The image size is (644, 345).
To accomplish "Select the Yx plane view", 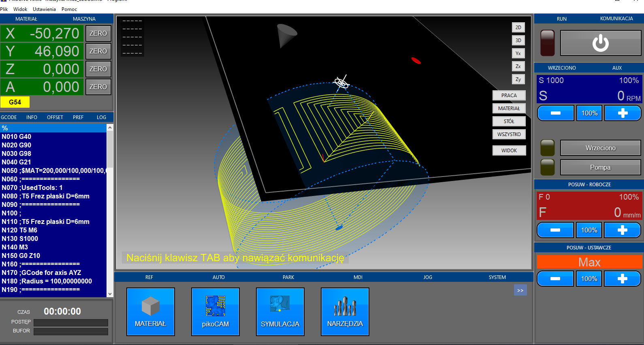I will tap(518, 53).
